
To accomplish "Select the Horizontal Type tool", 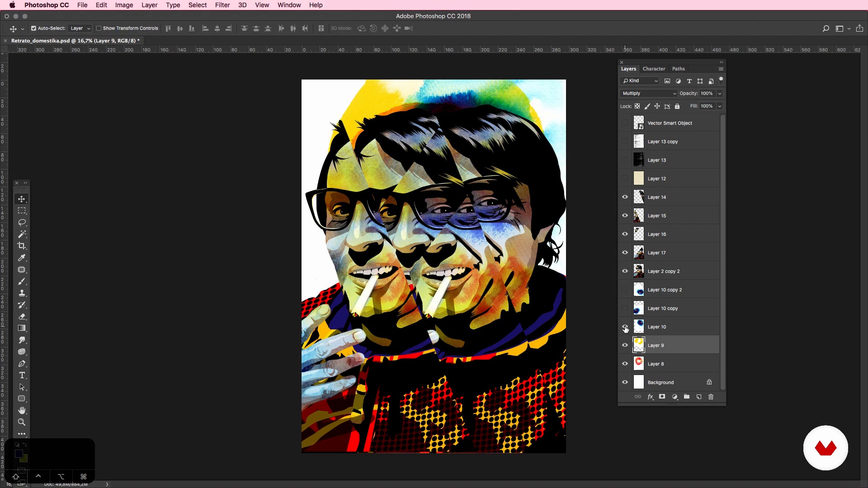I will point(22,375).
